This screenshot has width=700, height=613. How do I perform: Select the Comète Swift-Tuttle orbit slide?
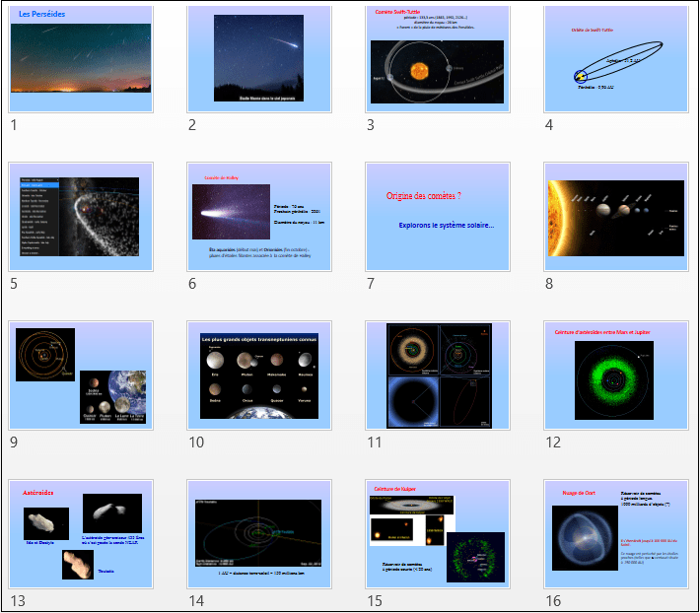(x=438, y=58)
